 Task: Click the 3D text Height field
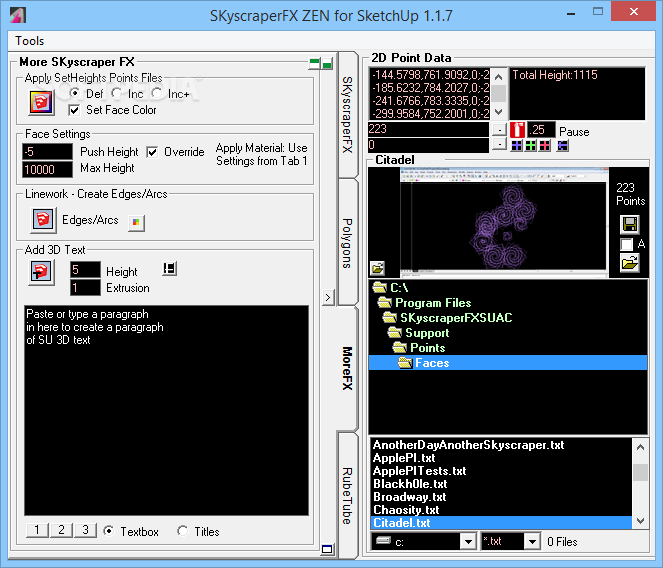tap(85, 269)
